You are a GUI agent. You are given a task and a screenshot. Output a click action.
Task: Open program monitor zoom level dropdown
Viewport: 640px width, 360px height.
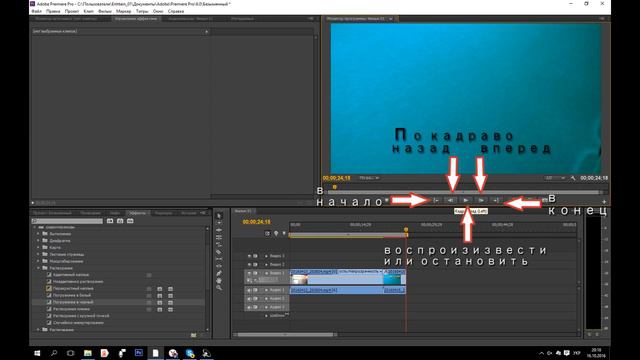369,178
